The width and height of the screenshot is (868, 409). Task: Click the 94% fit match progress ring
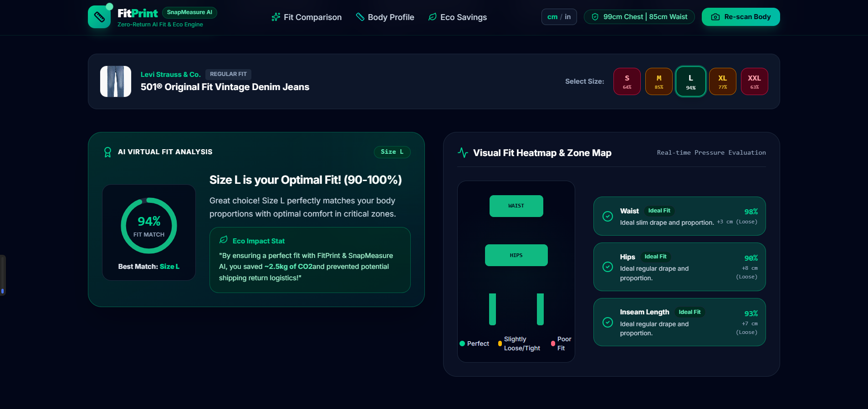(x=149, y=226)
